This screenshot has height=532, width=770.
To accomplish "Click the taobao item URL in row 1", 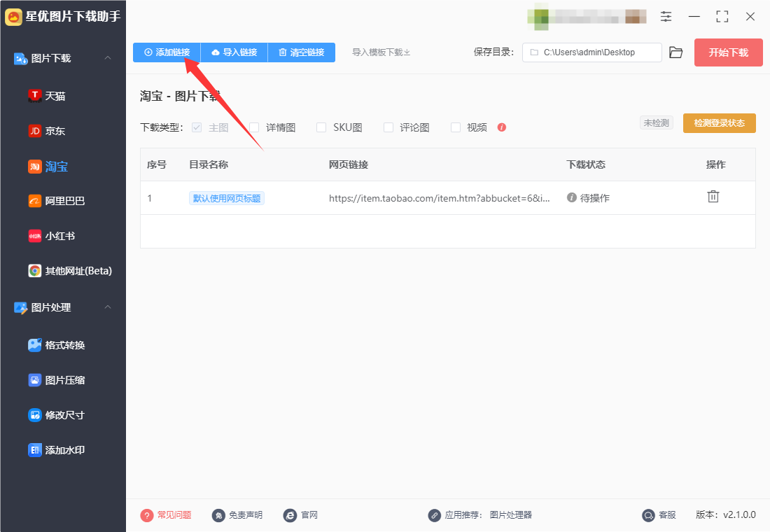I will click(x=440, y=198).
